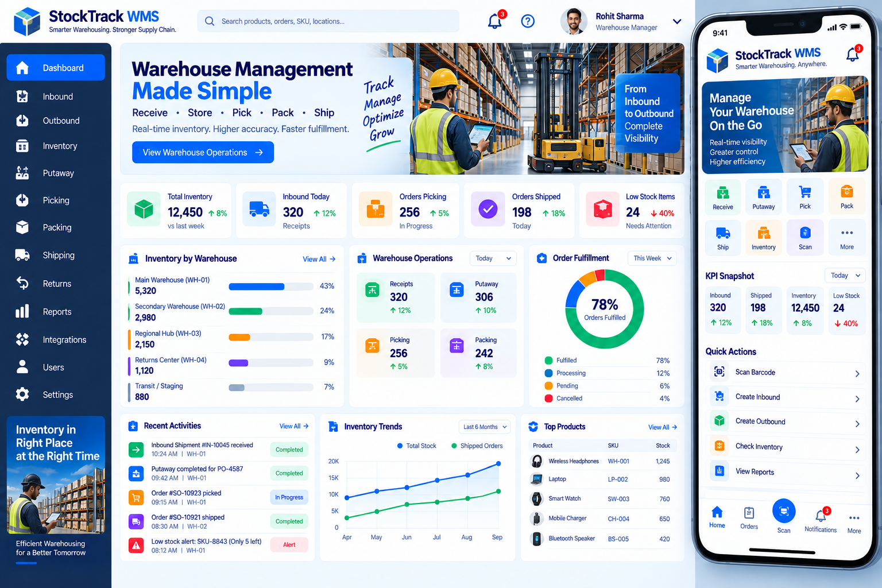This screenshot has height=588, width=882.
Task: Click View All in Inventory by Warehouse
Action: pos(319,259)
